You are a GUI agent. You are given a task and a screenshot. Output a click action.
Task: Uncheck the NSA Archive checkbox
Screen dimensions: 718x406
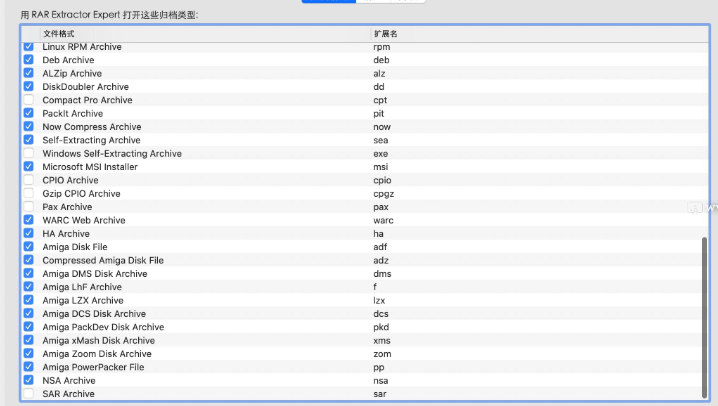pyautogui.click(x=28, y=380)
